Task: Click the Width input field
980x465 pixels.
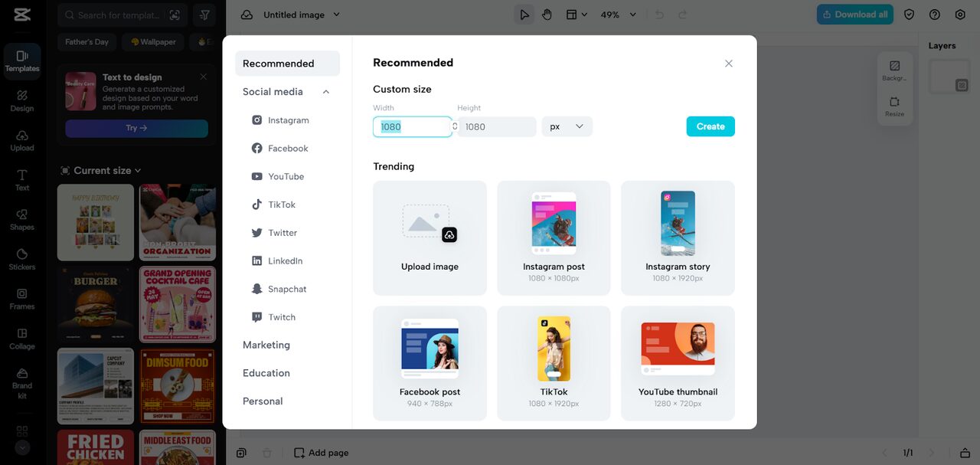Action: pyautogui.click(x=412, y=126)
